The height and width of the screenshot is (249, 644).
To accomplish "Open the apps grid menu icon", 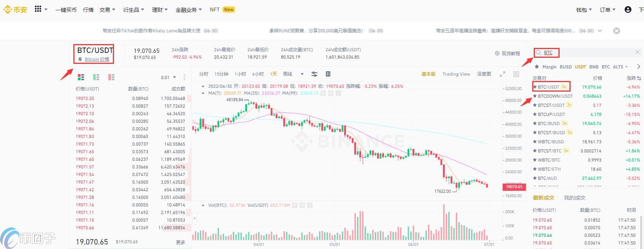I will 38,9.
